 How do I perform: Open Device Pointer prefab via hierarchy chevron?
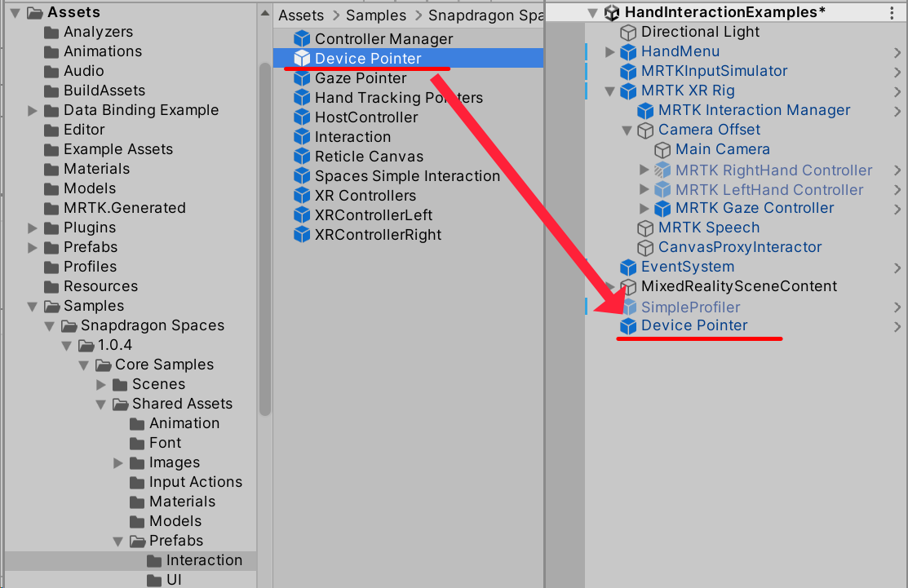[897, 327]
